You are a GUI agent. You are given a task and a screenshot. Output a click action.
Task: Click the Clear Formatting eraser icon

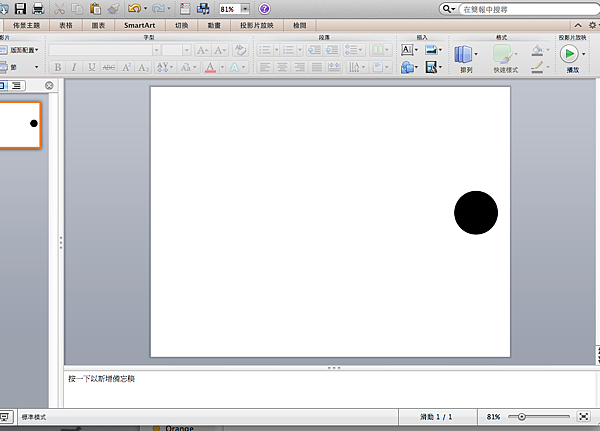pyautogui.click(x=240, y=50)
